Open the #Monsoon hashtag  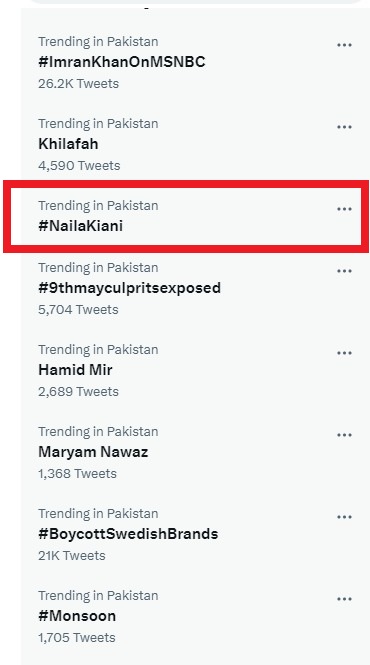point(77,616)
